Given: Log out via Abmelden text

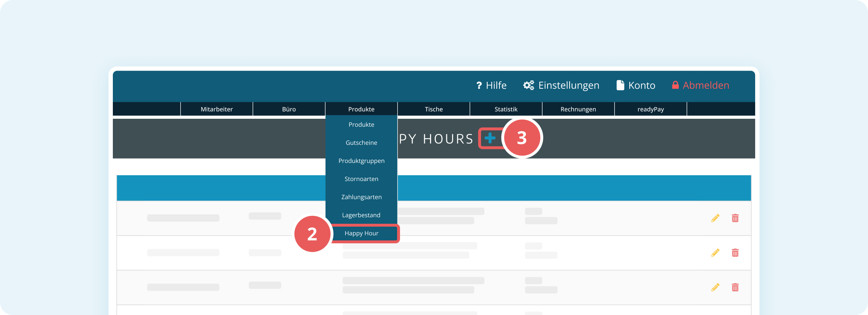Looking at the screenshot, I should pos(706,85).
